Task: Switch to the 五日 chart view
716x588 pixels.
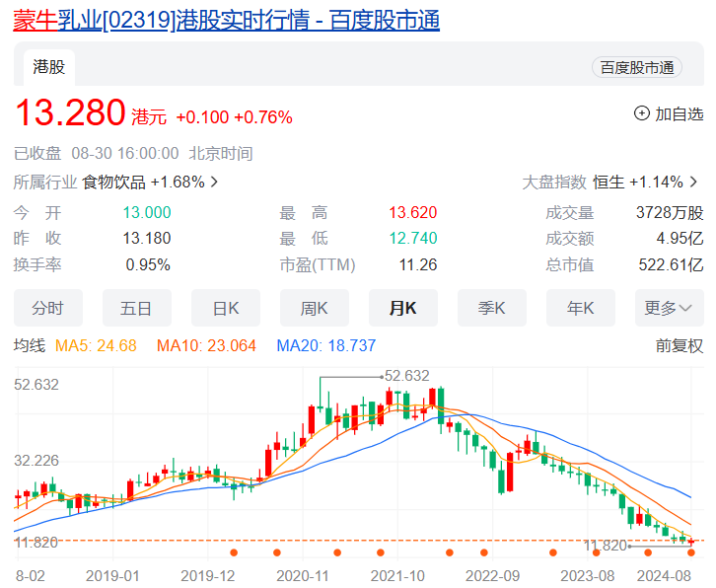Action: 136,308
